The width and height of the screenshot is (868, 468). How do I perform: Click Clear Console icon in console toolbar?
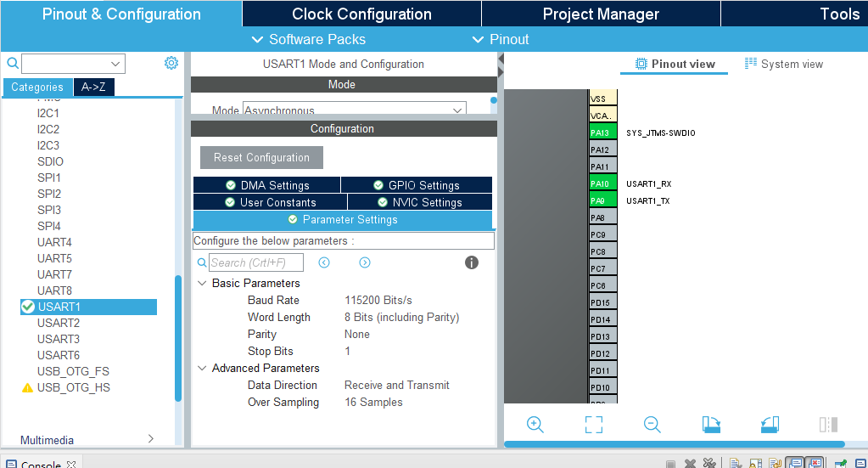[736, 464]
